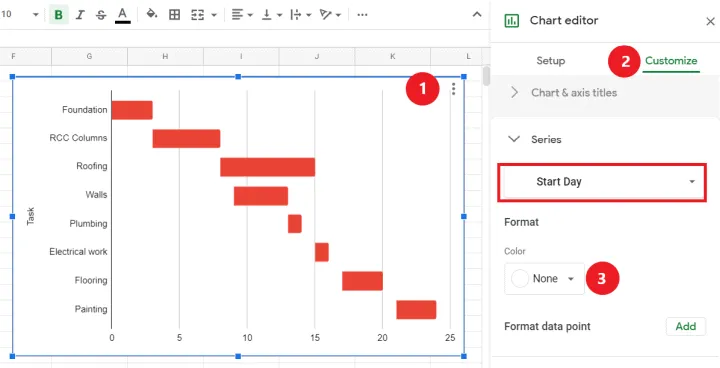Click the Electrical work axis label
Image resolution: width=720 pixels, height=368 pixels.
coord(78,252)
